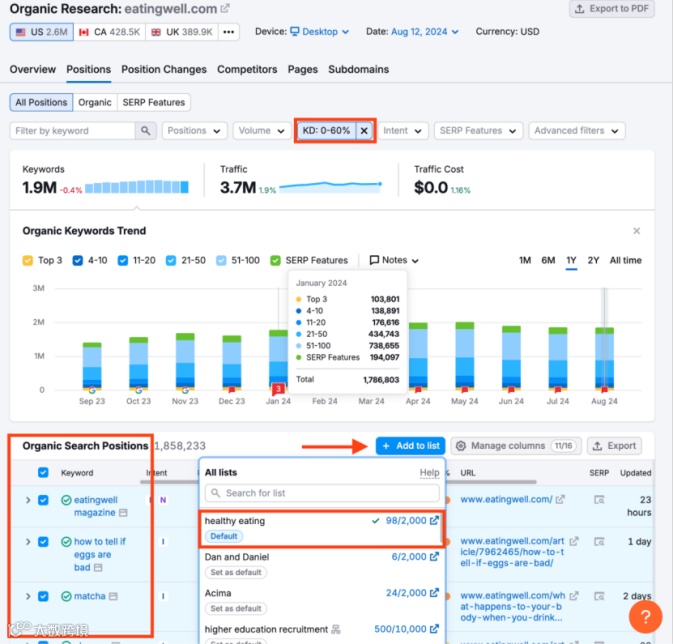Open the Volume filter dropdown
The image size is (673, 644).
tap(261, 131)
